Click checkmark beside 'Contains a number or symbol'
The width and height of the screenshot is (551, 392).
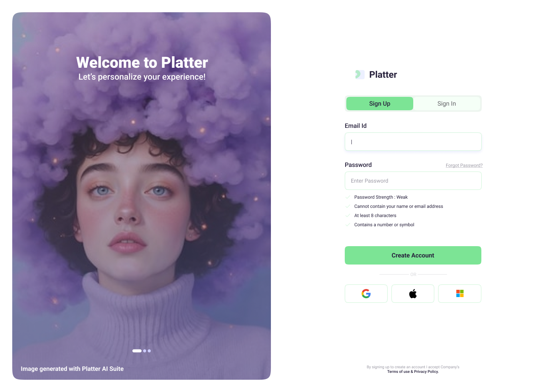click(348, 225)
